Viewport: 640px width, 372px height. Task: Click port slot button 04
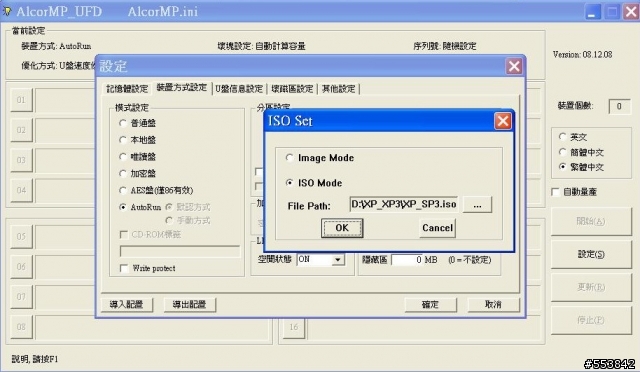click(21, 190)
